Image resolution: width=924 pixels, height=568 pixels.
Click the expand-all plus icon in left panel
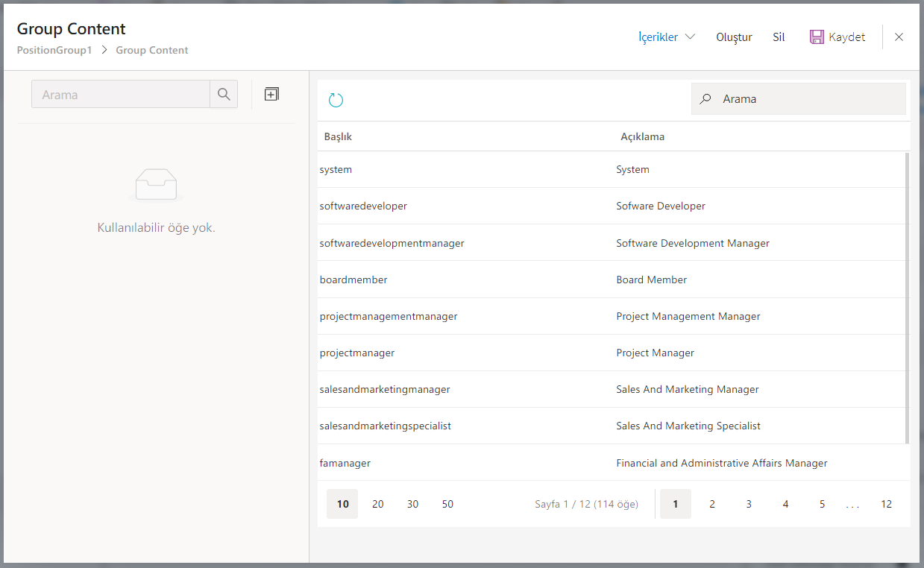click(x=271, y=94)
